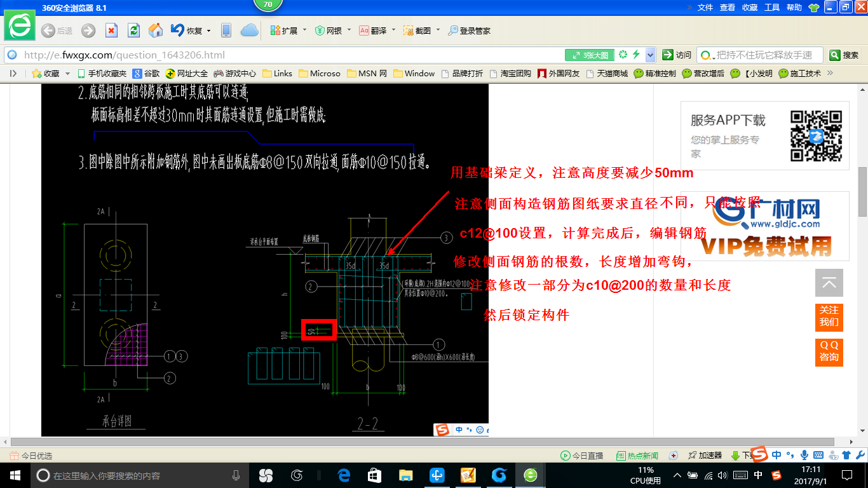Open File Explorer from the taskbar
The image size is (868, 488).
[405, 475]
